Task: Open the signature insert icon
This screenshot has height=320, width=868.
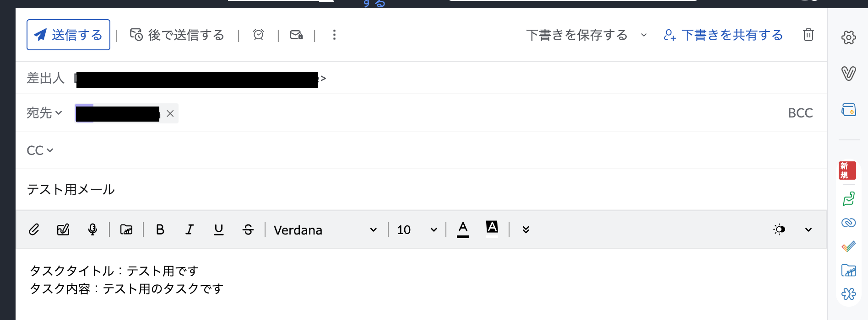Action: [x=63, y=229]
